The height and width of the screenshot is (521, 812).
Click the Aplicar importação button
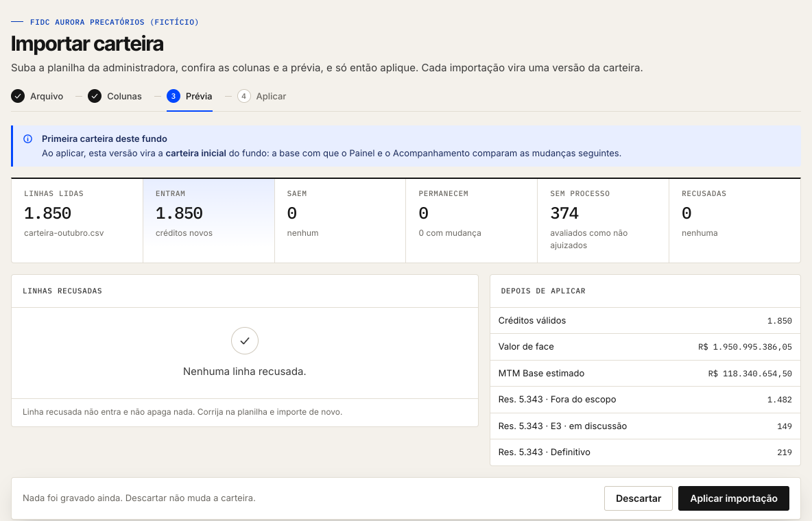tap(734, 498)
